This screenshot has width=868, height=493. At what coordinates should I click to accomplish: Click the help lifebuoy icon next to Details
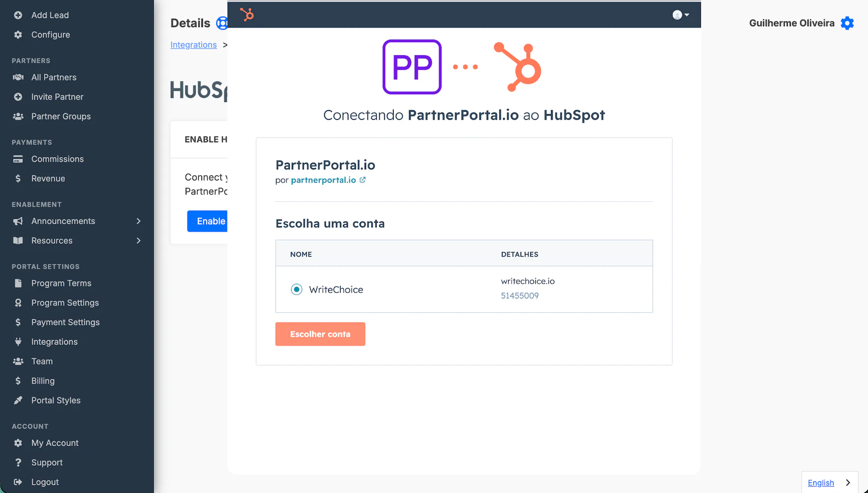[222, 23]
